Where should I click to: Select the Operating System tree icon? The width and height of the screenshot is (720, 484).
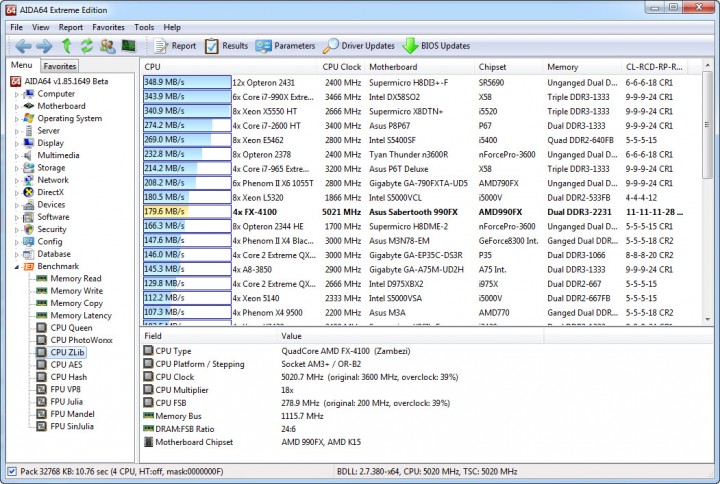(29, 118)
